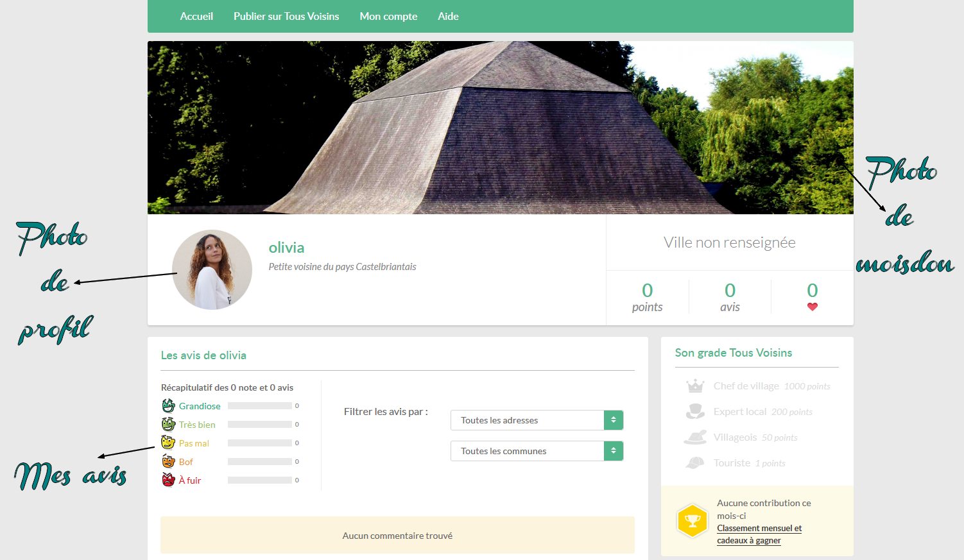Click the Chef de village crown icon
Screen dimensions: 964x560
695,386
